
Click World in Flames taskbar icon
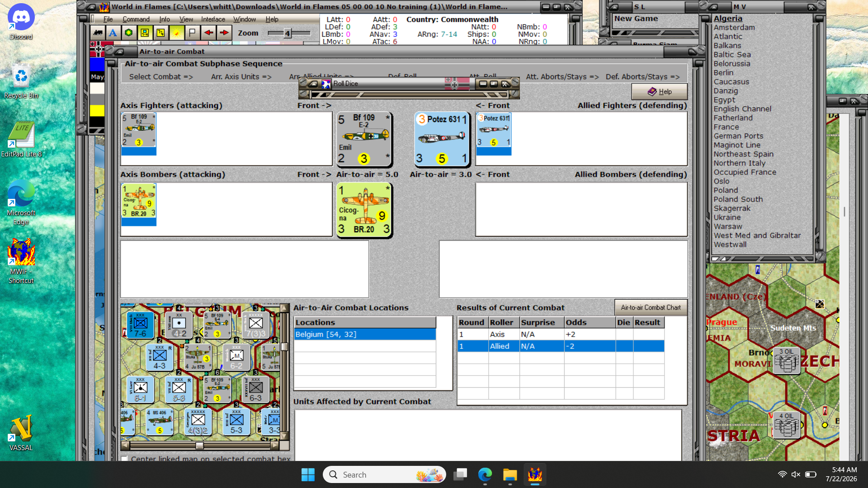(535, 474)
